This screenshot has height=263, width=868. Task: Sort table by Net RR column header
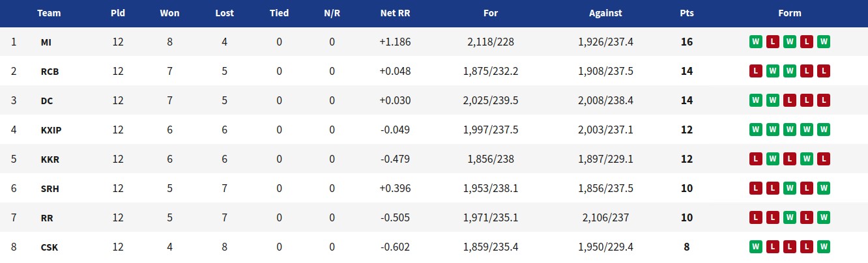click(395, 13)
